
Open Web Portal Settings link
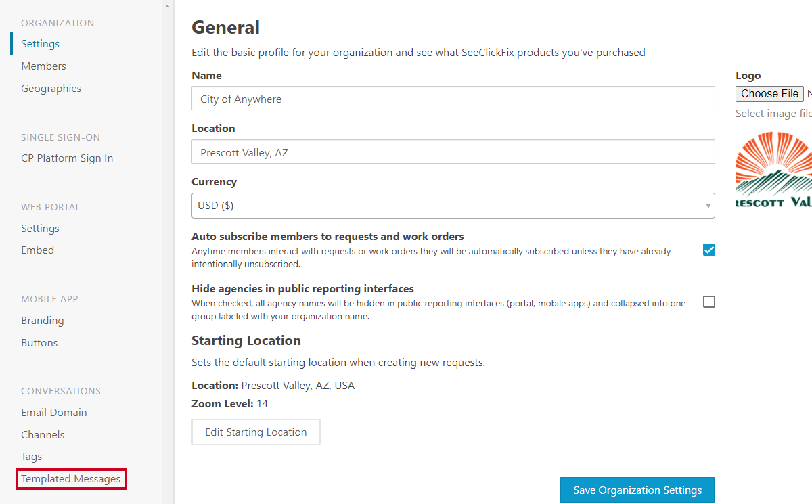tap(40, 229)
